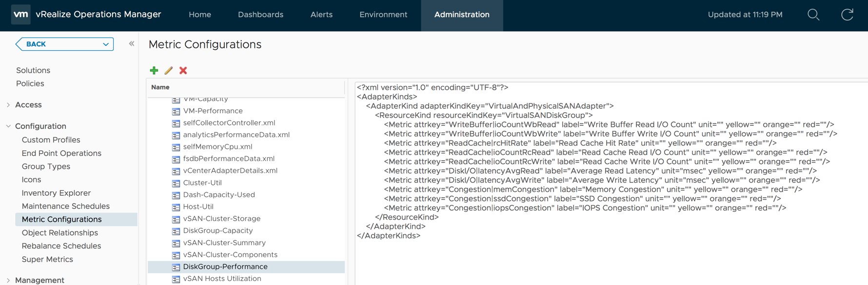Open the search magnifier icon
This screenshot has height=285, width=868.
click(x=813, y=15)
